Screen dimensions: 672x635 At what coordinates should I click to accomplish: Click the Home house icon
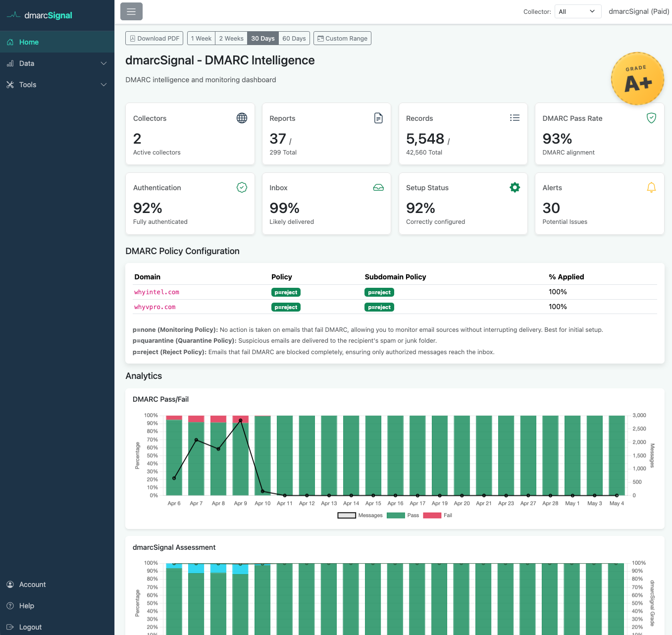tap(10, 42)
